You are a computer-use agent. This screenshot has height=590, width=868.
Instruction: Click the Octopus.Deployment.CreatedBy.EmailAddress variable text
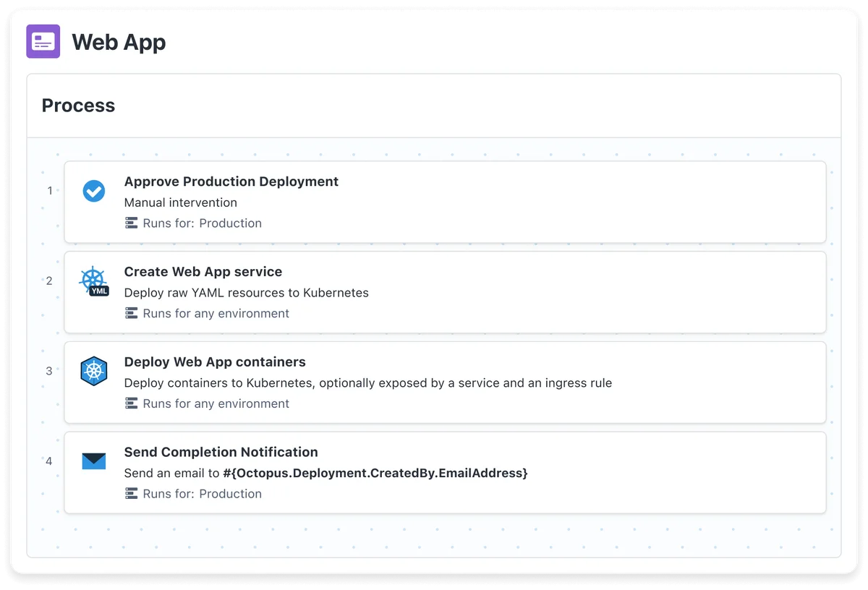(375, 473)
